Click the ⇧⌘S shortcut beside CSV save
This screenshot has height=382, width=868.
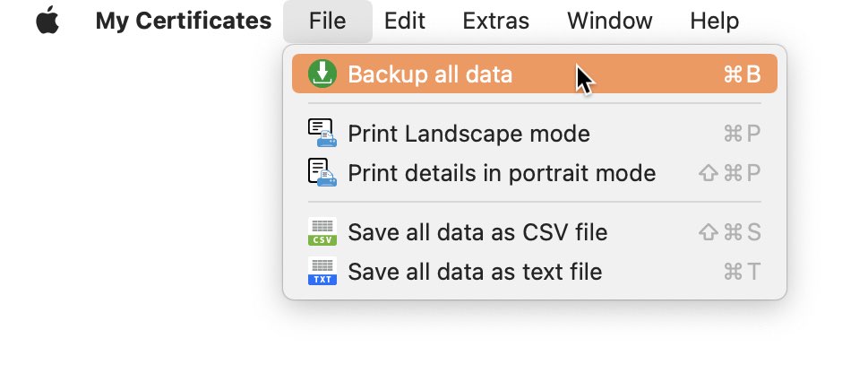[730, 232]
